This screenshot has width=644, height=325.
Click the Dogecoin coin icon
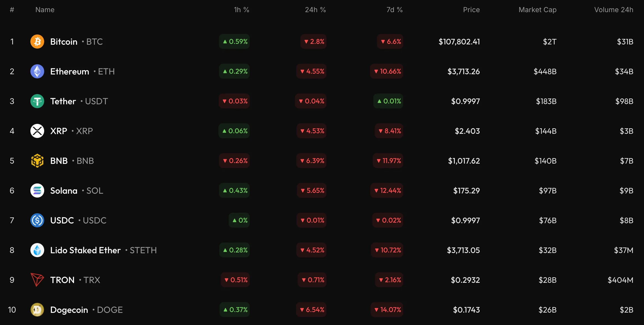tap(37, 310)
